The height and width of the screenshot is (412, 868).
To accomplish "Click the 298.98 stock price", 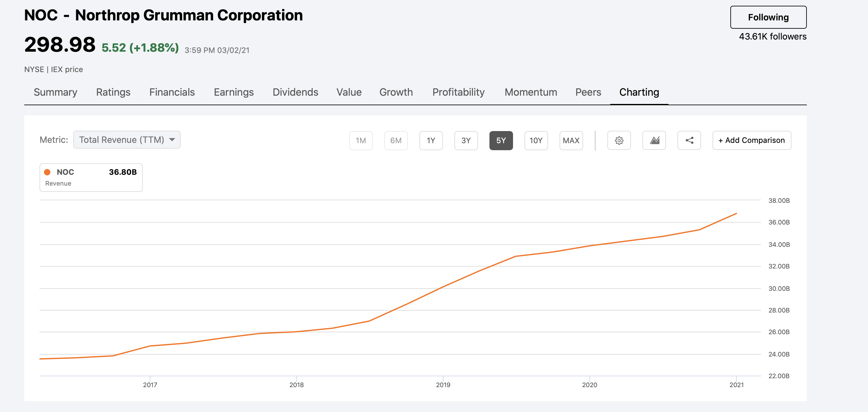I will coord(60,45).
